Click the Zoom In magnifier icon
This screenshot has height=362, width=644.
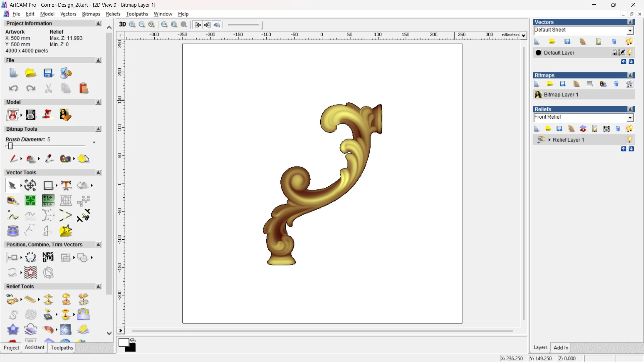(132, 24)
